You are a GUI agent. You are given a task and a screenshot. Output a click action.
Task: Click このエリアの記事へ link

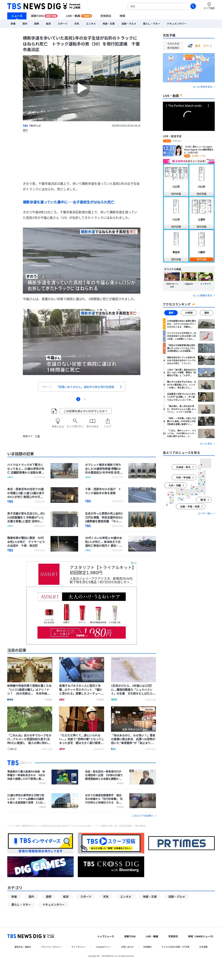[144, 816]
